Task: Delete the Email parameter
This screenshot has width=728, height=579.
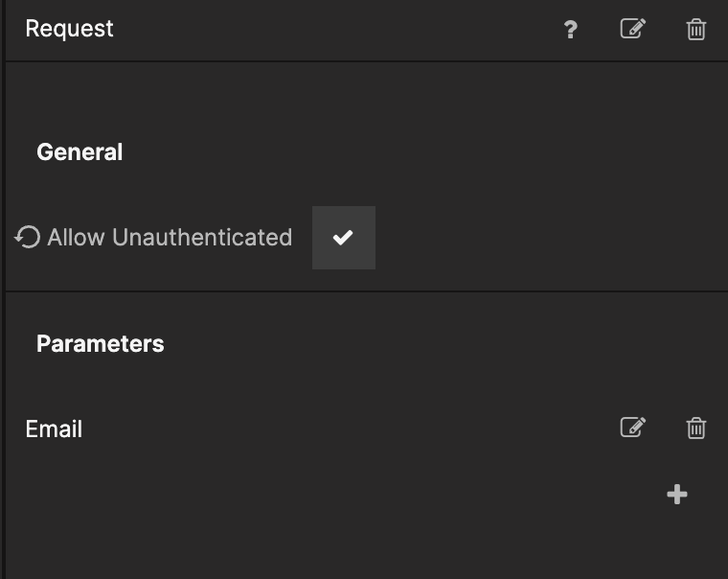Action: tap(696, 428)
